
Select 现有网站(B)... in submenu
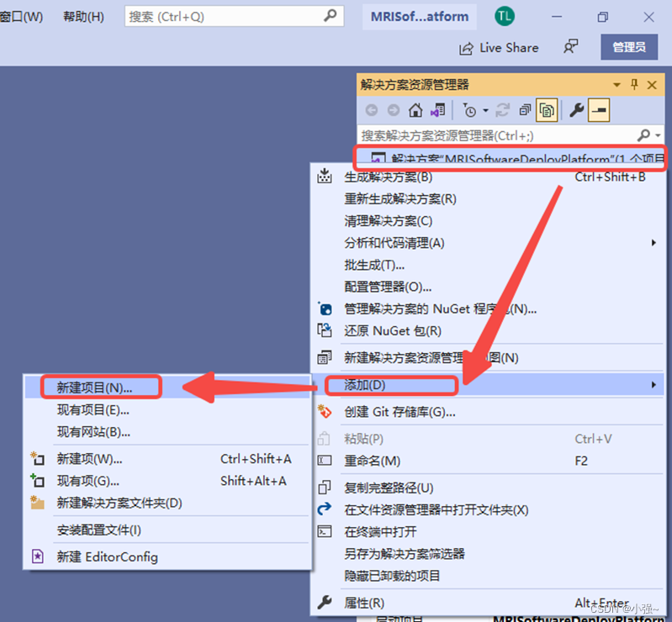click(167, 432)
